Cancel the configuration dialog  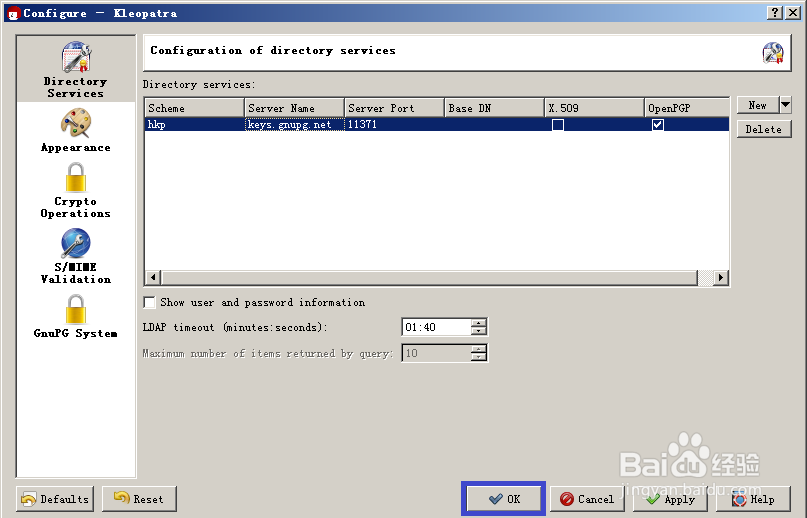pos(587,498)
